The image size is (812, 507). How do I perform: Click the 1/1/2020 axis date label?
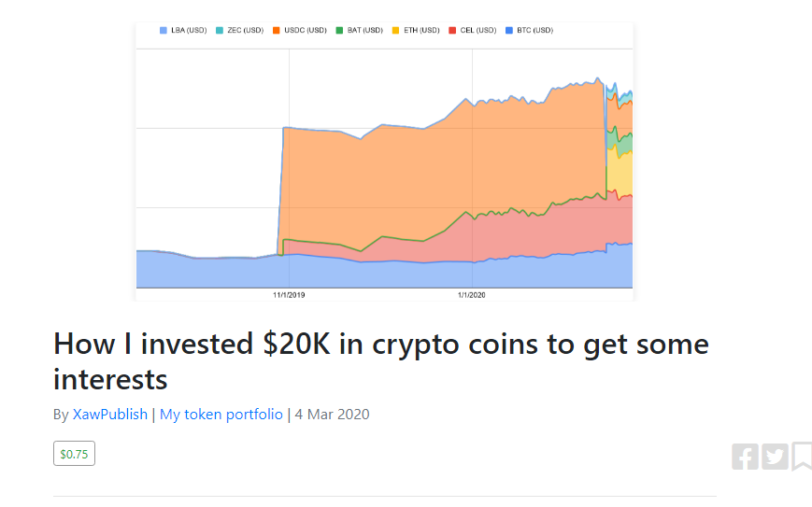point(472,295)
